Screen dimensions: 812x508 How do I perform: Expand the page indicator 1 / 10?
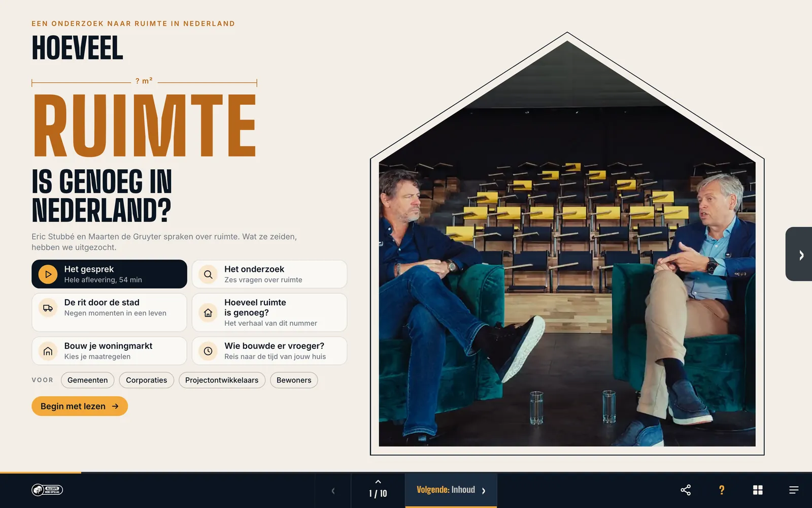coord(378,490)
